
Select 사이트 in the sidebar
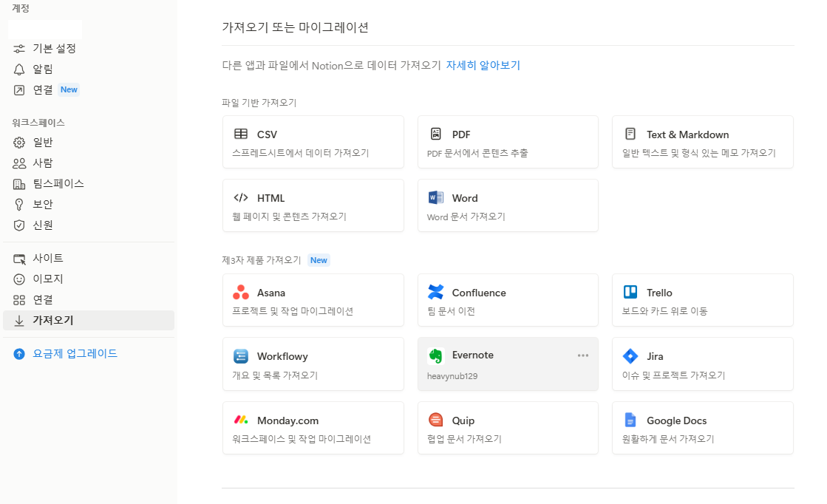click(89, 258)
